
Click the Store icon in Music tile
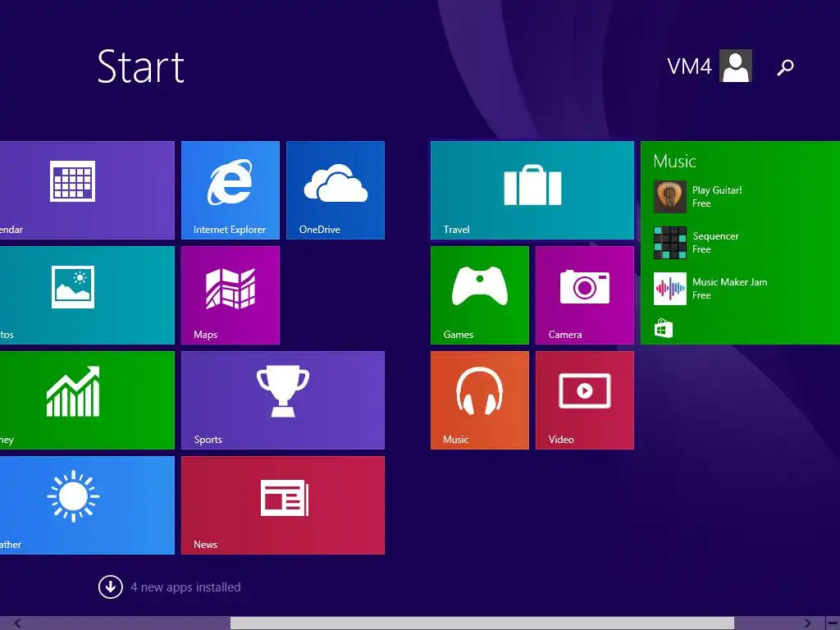point(663,328)
